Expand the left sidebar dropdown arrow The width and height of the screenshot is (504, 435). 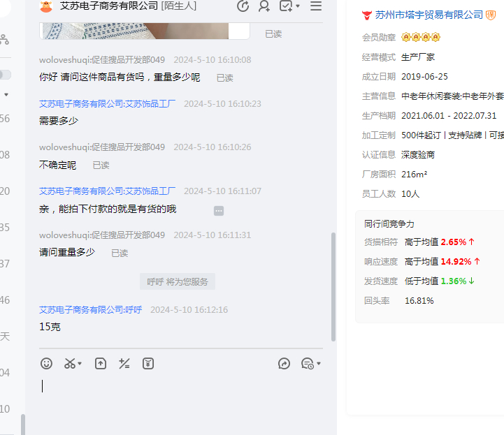point(6,95)
